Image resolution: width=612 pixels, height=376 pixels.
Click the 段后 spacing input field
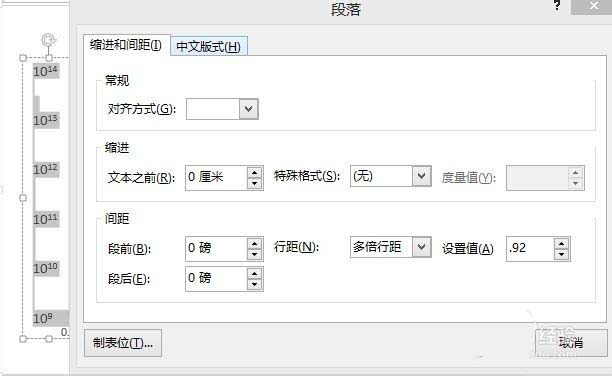click(x=216, y=278)
